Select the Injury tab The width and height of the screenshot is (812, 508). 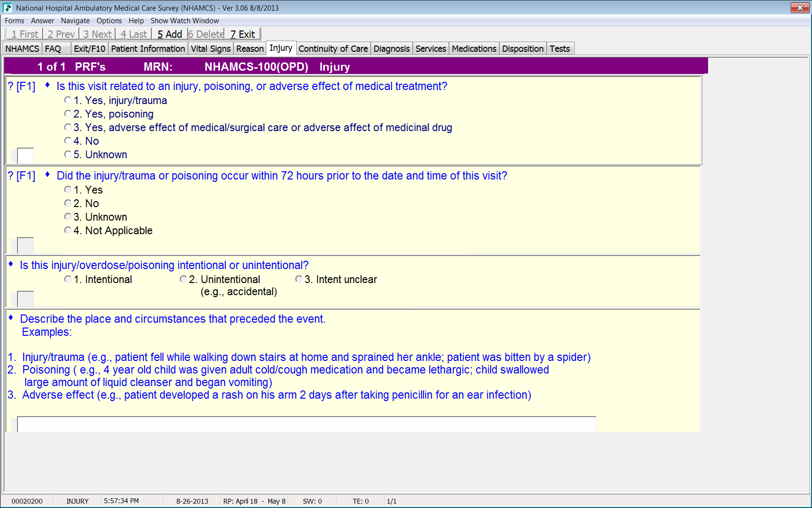281,48
